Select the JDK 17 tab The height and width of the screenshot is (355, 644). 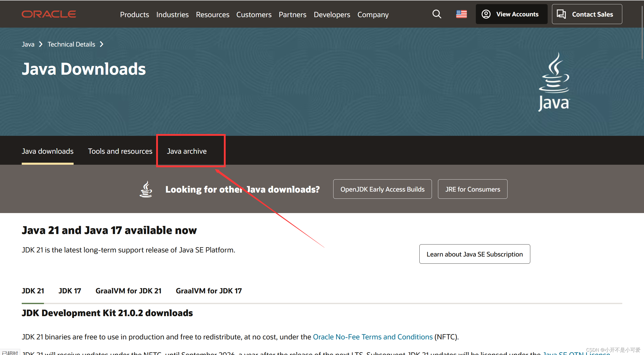[x=70, y=291]
